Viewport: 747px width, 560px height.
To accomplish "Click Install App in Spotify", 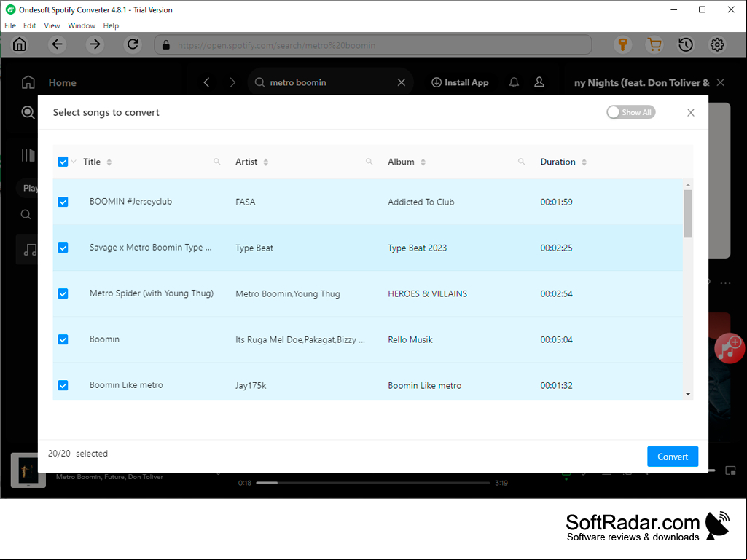I will point(460,82).
